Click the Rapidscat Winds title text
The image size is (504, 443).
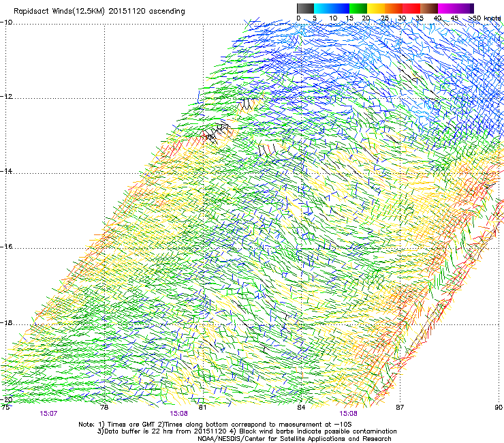click(99, 12)
